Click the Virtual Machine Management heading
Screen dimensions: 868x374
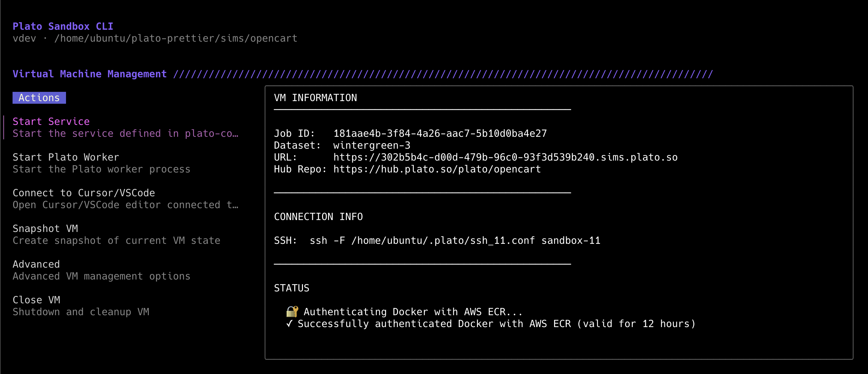(89, 74)
